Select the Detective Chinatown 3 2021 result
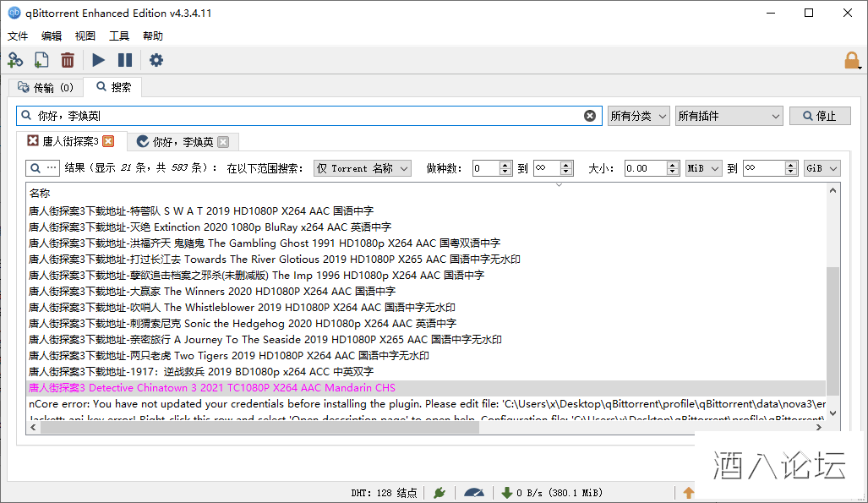 [212, 388]
